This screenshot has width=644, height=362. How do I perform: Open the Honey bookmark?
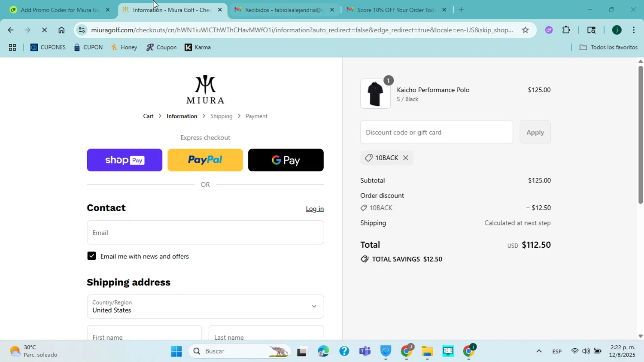point(124,47)
